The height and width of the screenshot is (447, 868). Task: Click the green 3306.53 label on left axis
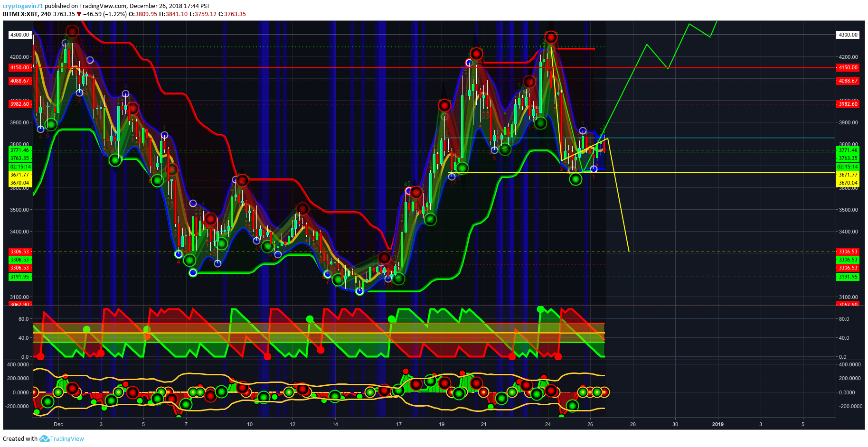pos(20,260)
